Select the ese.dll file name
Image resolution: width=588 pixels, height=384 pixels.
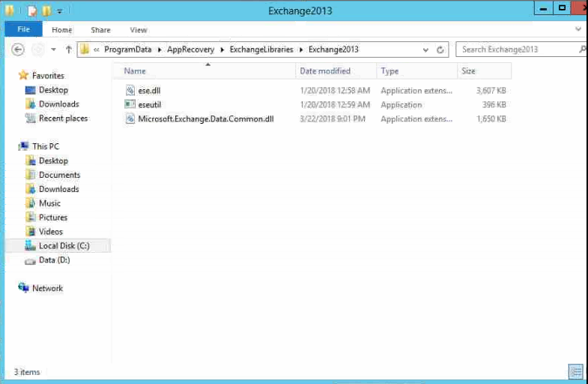click(x=149, y=91)
